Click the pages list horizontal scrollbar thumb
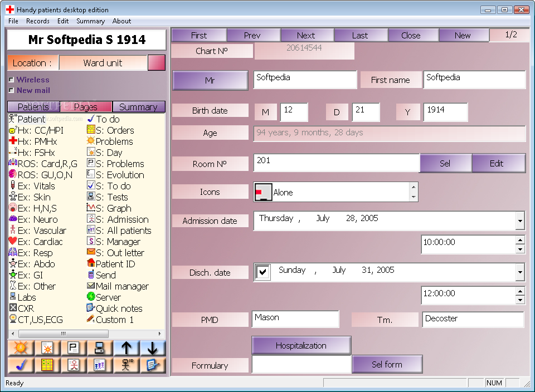 (64, 334)
